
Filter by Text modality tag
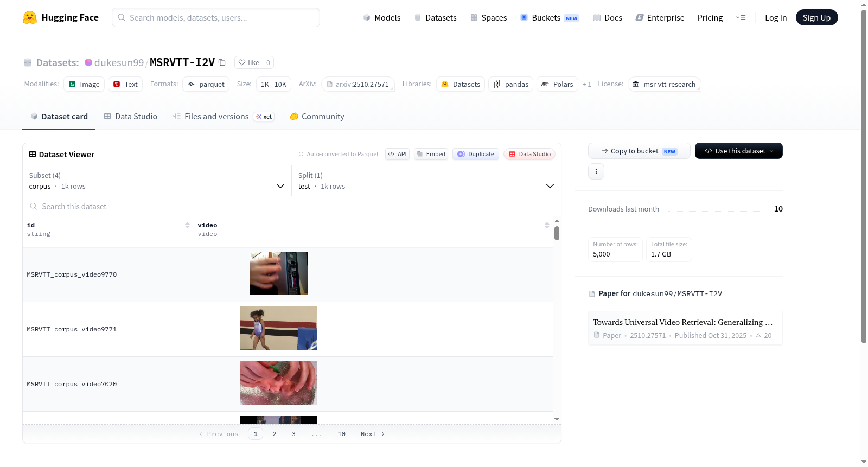coord(125,84)
